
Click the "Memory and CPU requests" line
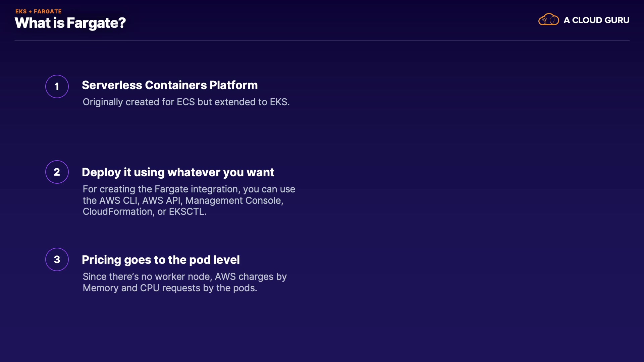[x=170, y=288]
